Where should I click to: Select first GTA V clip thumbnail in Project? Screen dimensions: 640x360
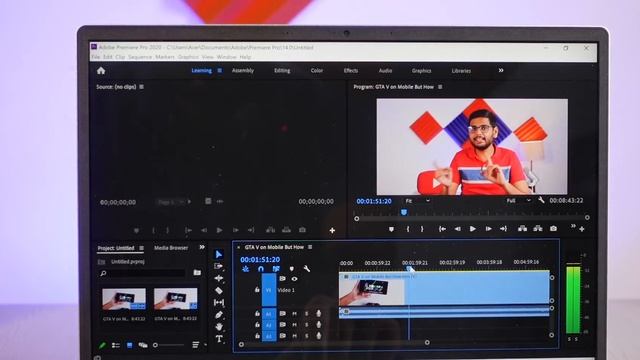(124, 299)
